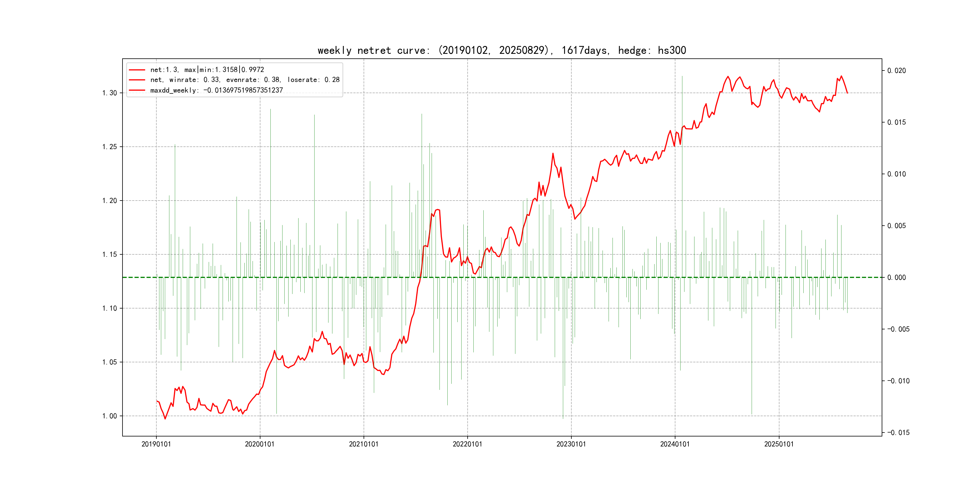Click the 20220101 x-axis date label
Image resolution: width=980 pixels, height=490 pixels.
(x=467, y=444)
